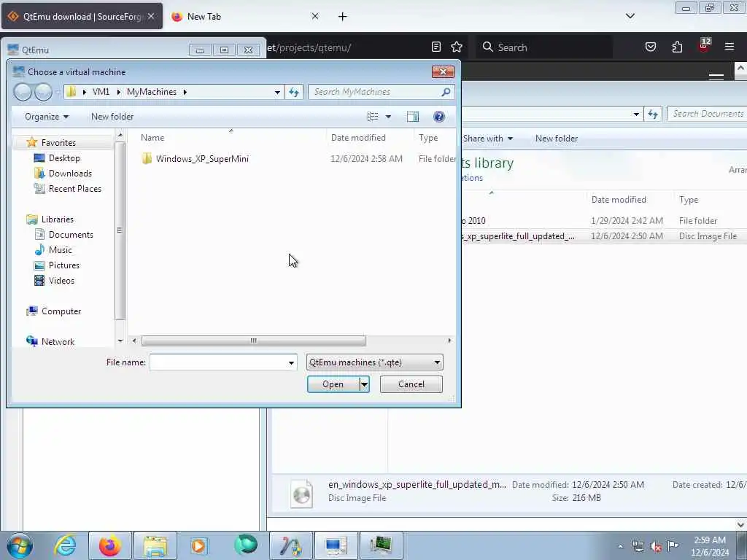Sort by Date modified column in dialog

click(358, 138)
